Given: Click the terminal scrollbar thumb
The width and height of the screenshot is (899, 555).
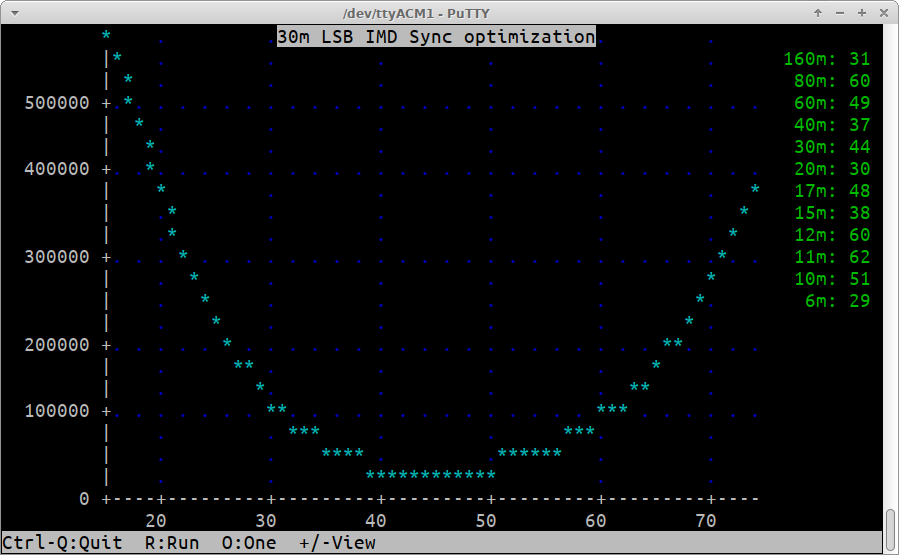Looking at the screenshot, I should (x=890, y=530).
